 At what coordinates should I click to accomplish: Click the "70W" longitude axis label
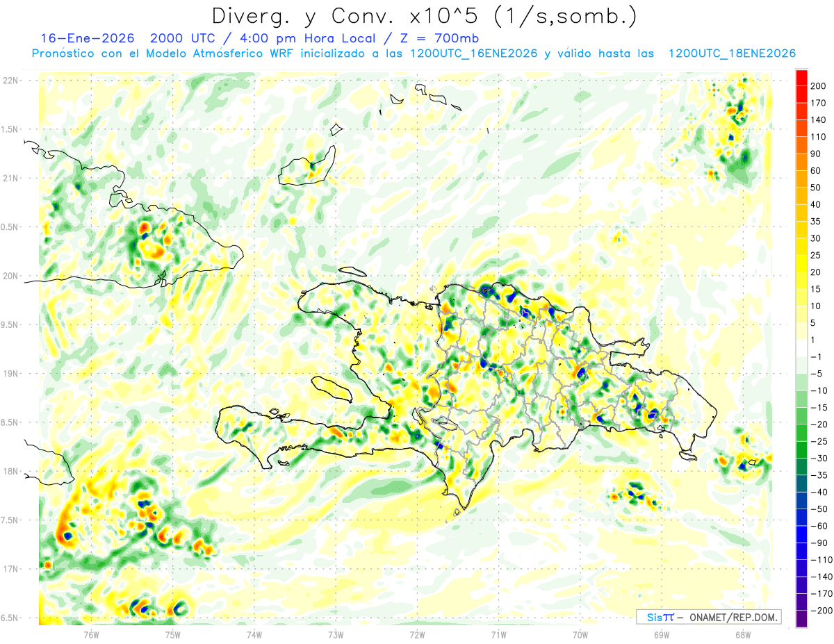(580, 634)
